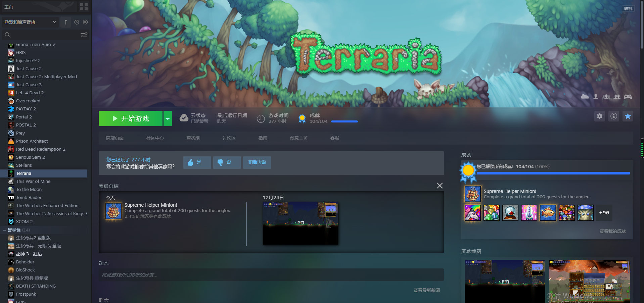
Task: Click the achievement progress bar at 100%
Action: tap(553, 173)
